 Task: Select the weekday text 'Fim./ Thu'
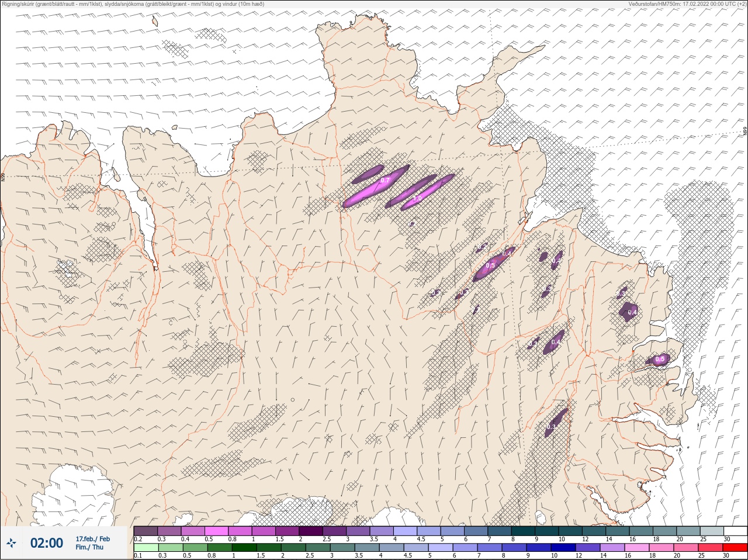pyautogui.click(x=89, y=547)
